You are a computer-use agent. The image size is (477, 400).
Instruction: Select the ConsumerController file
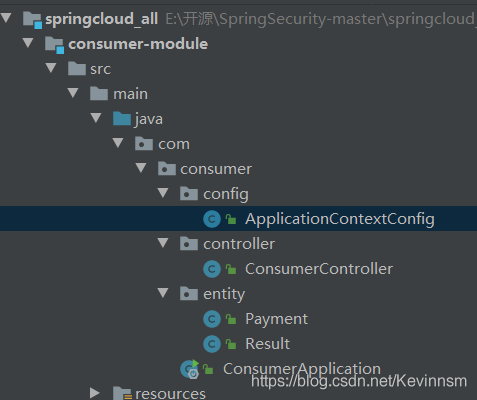[x=319, y=269]
